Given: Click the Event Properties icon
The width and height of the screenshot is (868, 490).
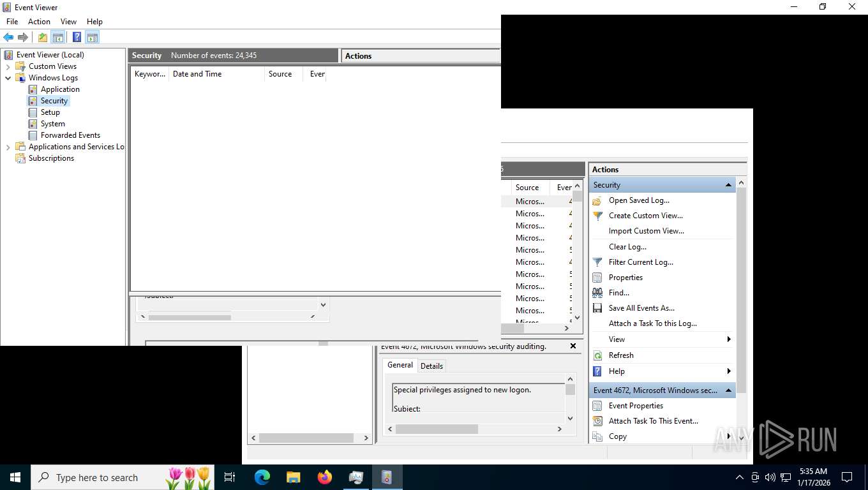Looking at the screenshot, I should pyautogui.click(x=597, y=406).
